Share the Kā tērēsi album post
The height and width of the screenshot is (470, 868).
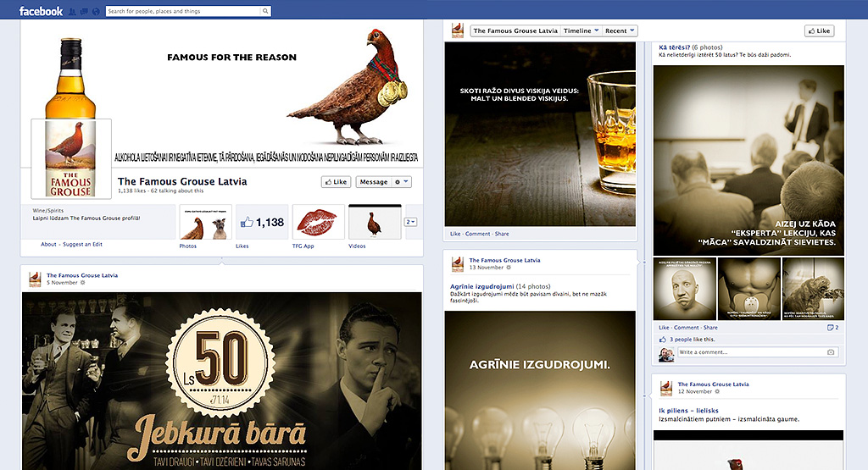coord(711,328)
